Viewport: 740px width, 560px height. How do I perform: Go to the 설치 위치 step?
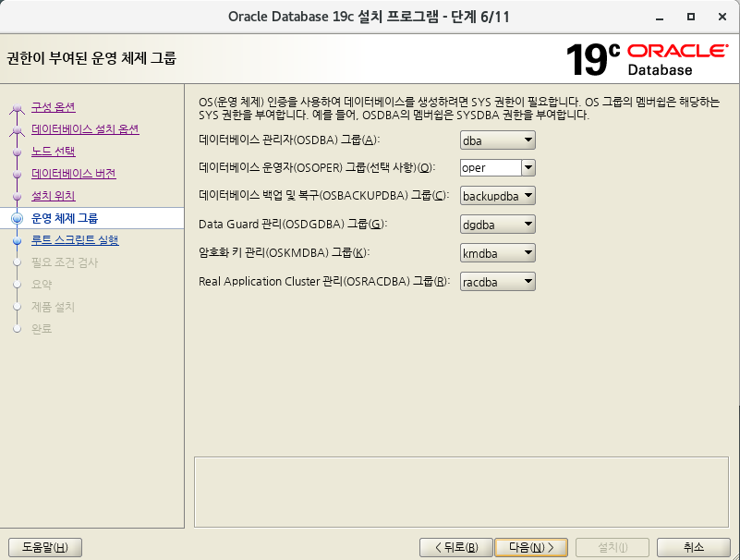coord(54,196)
